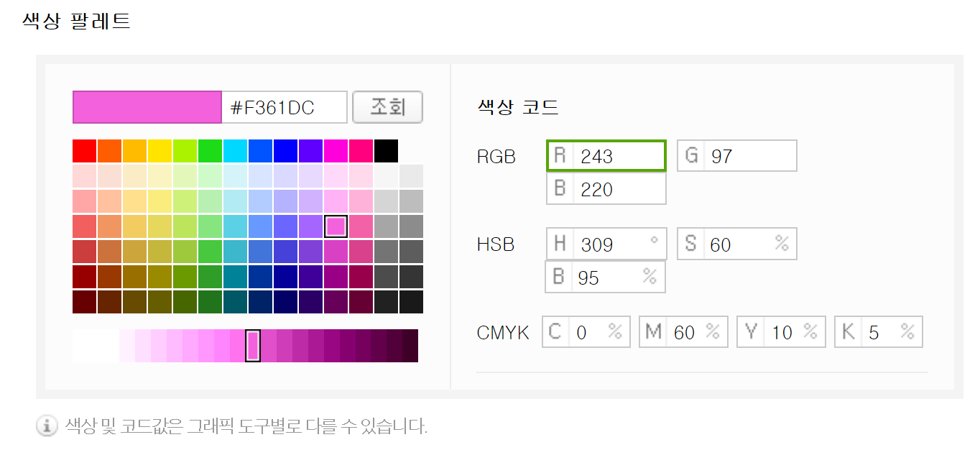The image size is (980, 450).
Task: Select the darkest plum shade at gradient bar's right end
Action: tap(410, 346)
